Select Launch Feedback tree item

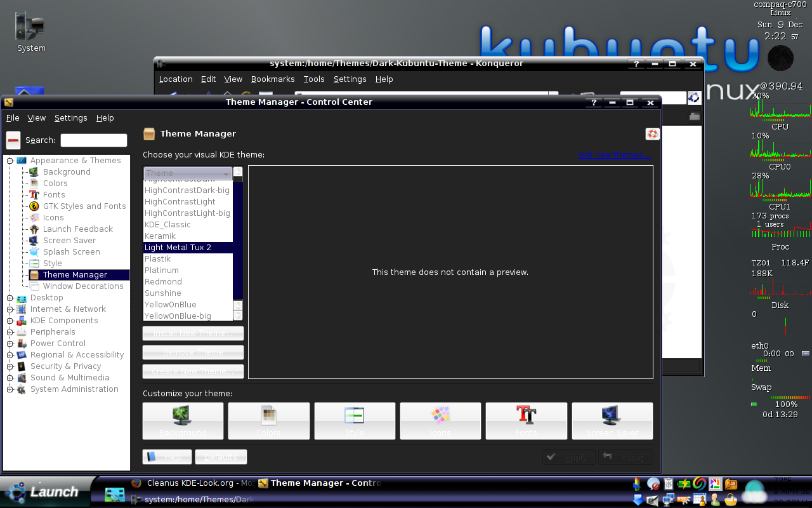(77, 229)
